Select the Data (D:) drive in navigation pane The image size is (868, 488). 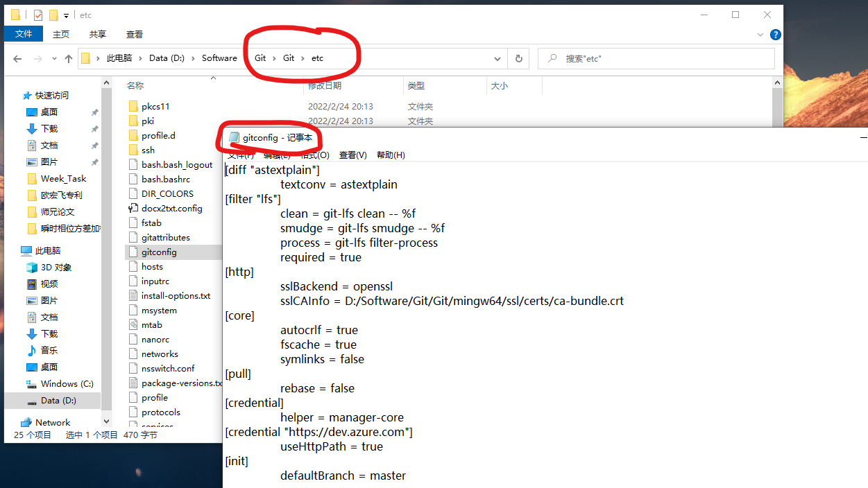tap(58, 401)
